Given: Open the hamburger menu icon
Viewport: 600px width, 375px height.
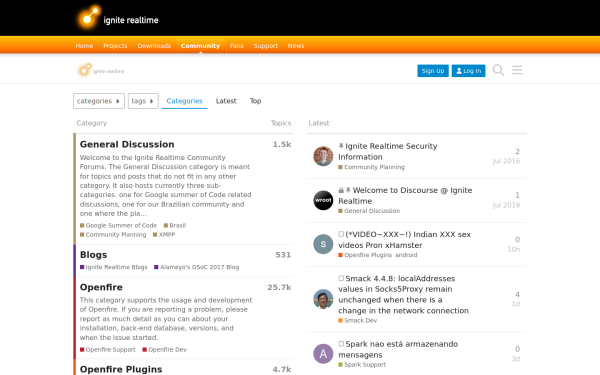Looking at the screenshot, I should [x=517, y=70].
